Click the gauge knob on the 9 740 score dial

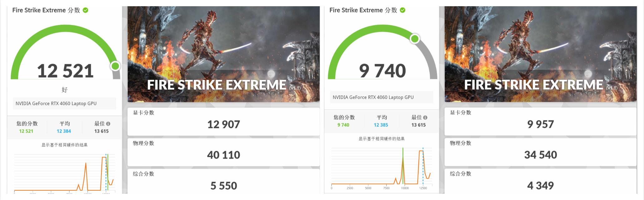click(x=415, y=39)
